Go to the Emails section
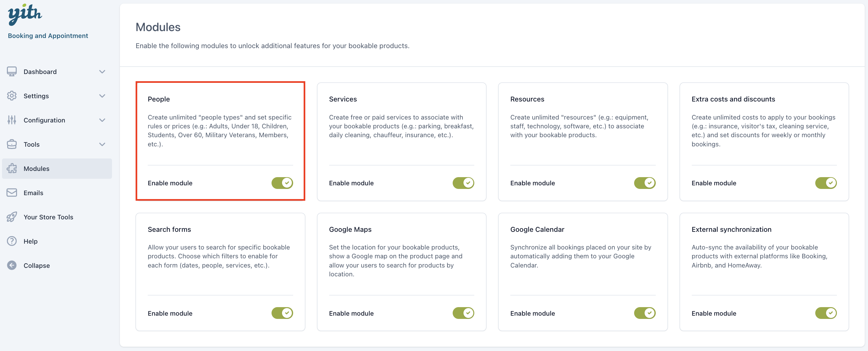Screen dimensions: 868x351 [57, 193]
